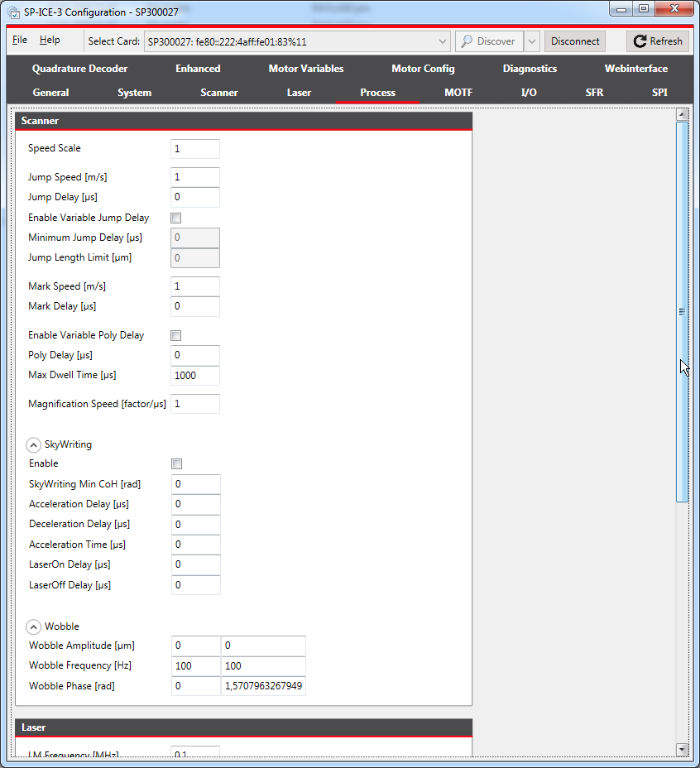The width and height of the screenshot is (700, 768).
Task: Toggle the SkyWriting Enable checkbox
Action: click(177, 463)
